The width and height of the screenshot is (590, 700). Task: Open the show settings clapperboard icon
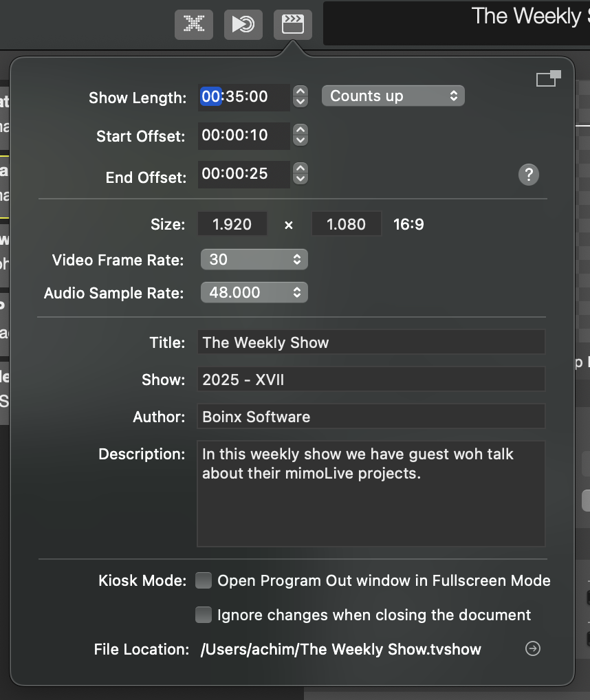coord(293,24)
